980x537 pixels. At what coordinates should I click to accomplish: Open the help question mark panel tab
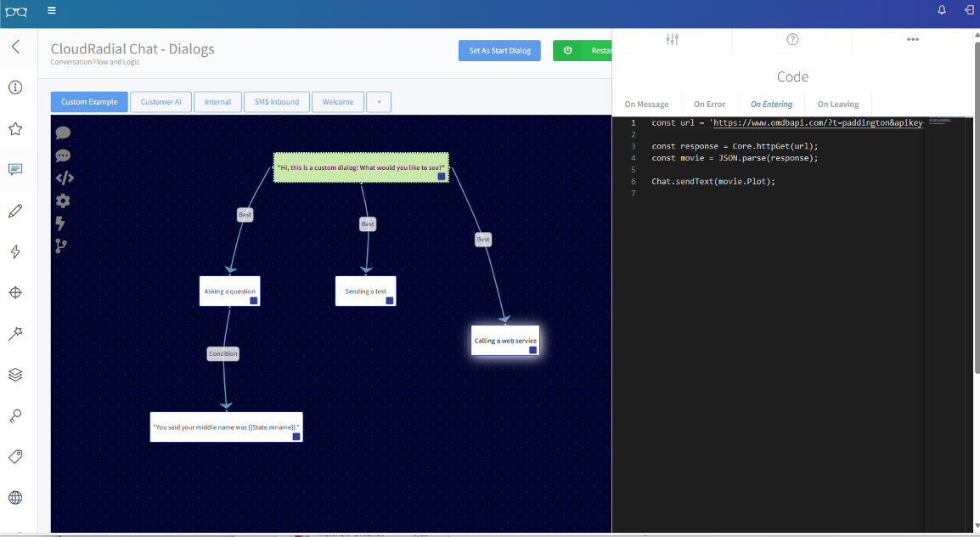tap(792, 40)
